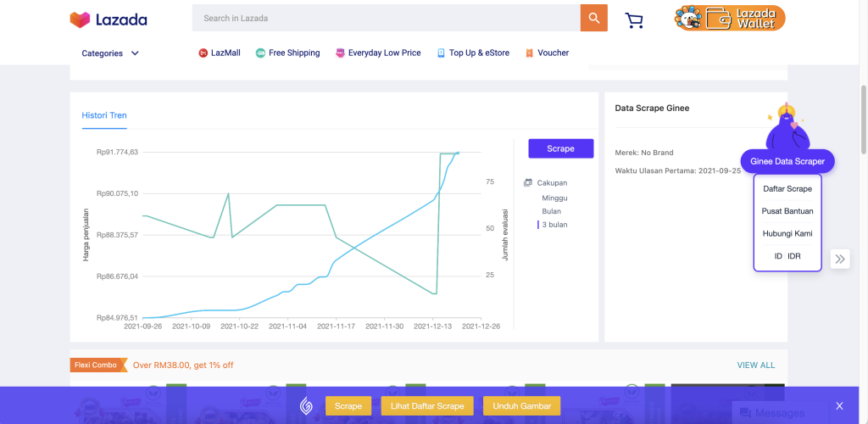The width and height of the screenshot is (868, 424).
Task: Click the Top Up & eStore icon
Action: (441, 53)
